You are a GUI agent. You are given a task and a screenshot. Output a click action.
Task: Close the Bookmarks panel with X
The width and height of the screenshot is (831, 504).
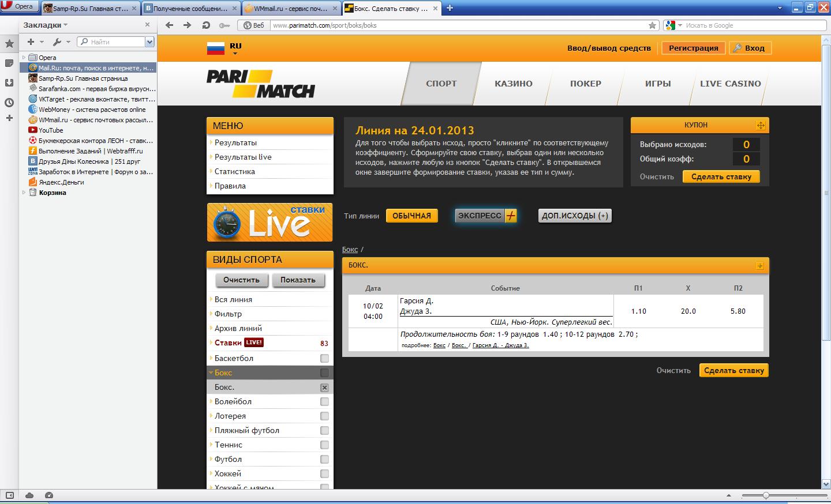click(147, 25)
